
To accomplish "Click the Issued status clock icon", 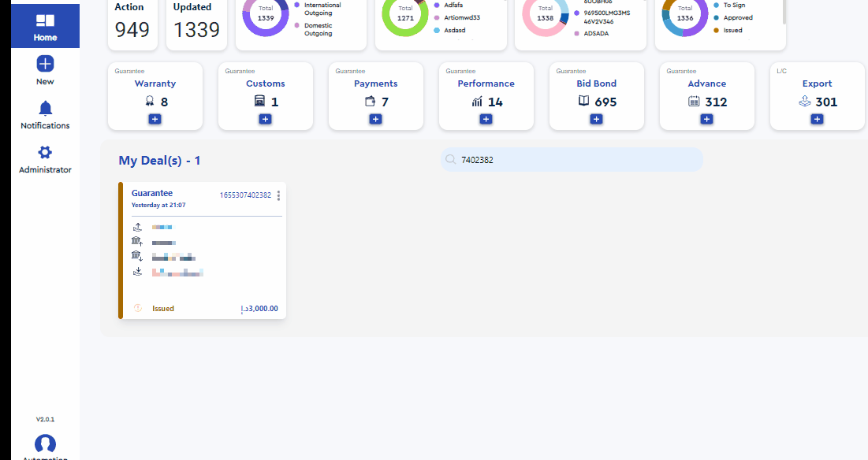I will point(138,308).
